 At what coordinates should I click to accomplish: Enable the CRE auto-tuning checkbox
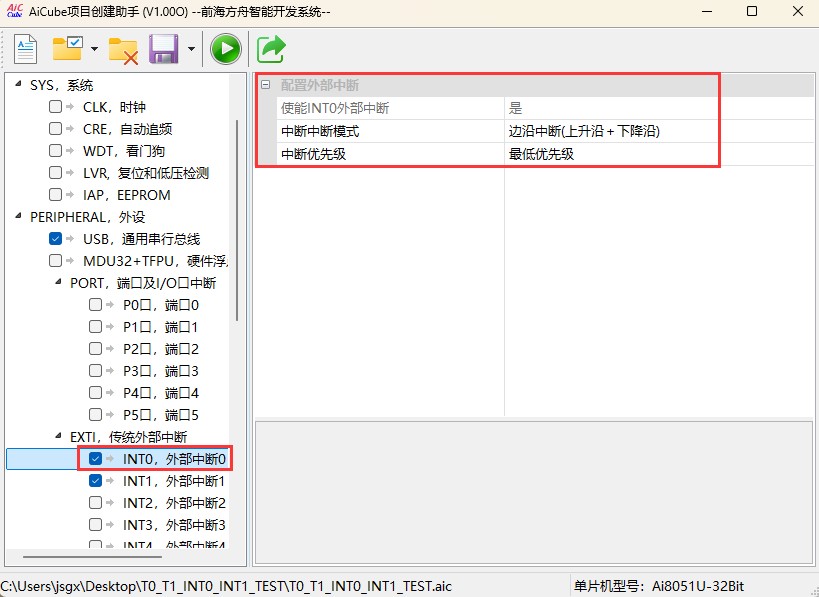(55, 128)
